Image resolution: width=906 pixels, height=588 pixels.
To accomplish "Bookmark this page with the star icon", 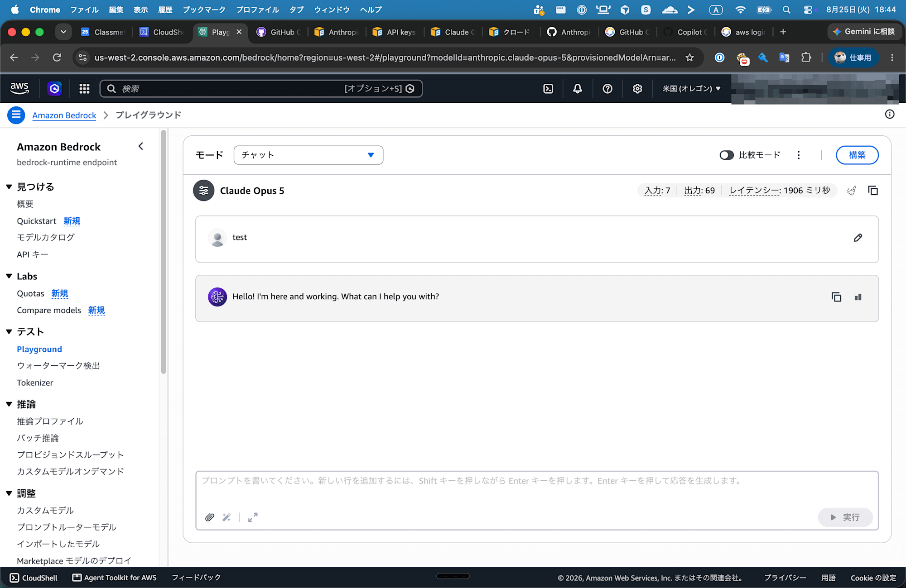I will (x=689, y=57).
